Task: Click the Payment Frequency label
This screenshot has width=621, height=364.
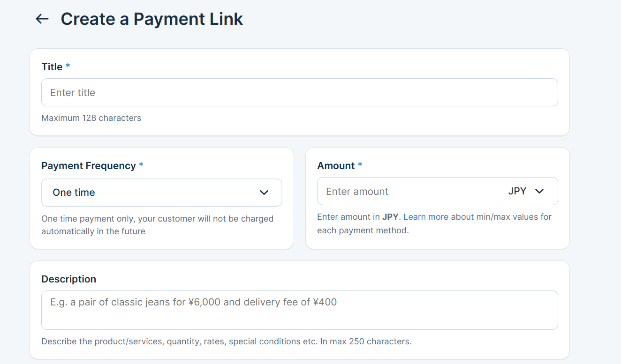Action: [x=88, y=166]
